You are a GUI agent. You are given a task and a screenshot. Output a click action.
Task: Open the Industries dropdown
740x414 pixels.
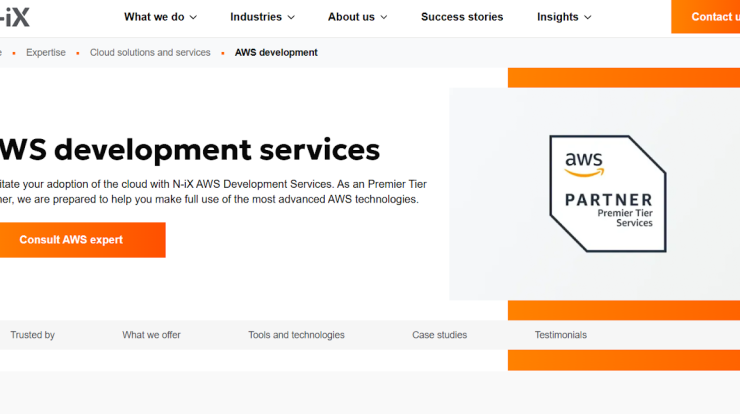(x=262, y=17)
